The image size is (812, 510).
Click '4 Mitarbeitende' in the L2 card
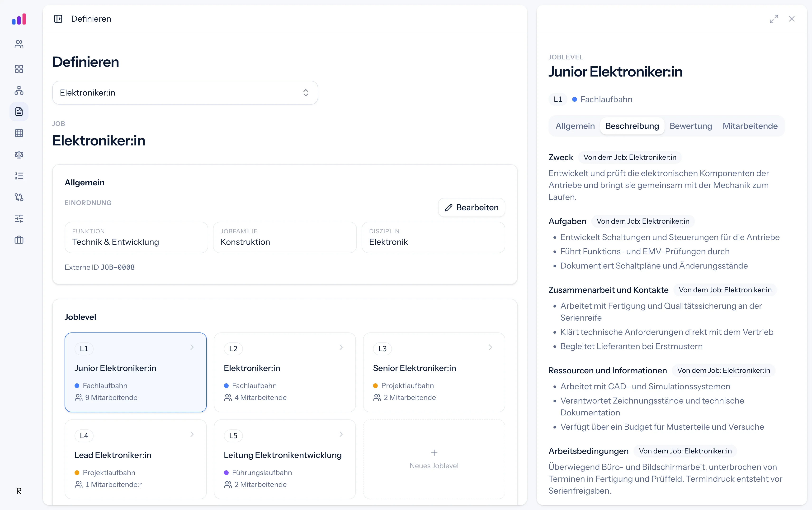[x=260, y=397]
